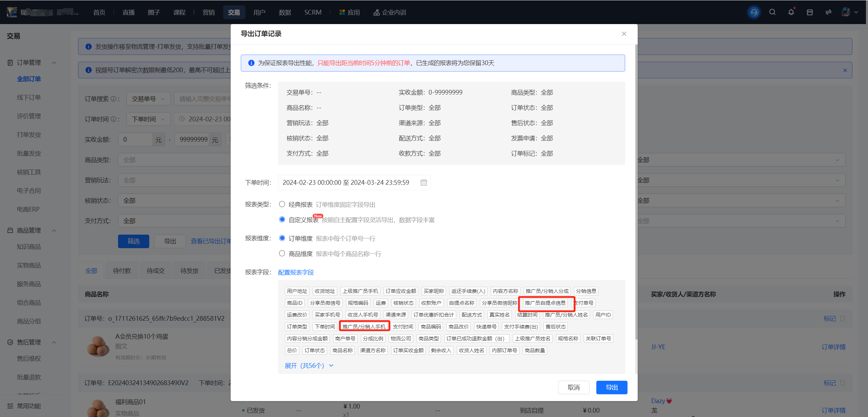Choose the 商品维度 radio option
868x417 pixels.
click(282, 254)
